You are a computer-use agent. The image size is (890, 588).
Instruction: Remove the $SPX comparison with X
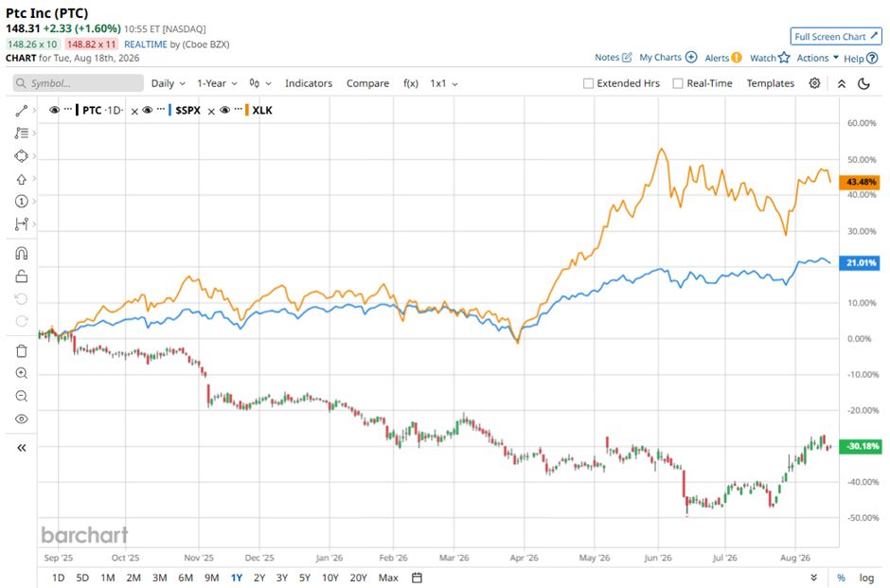click(x=211, y=111)
